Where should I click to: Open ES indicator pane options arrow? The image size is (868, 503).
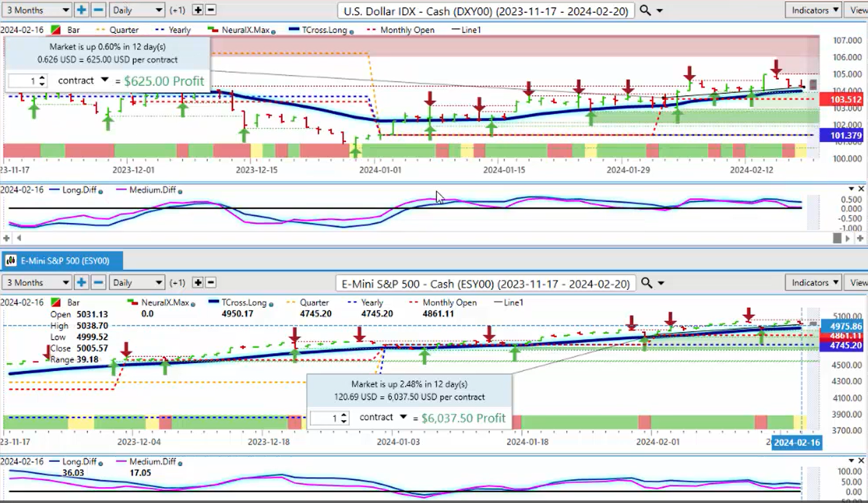(x=851, y=461)
